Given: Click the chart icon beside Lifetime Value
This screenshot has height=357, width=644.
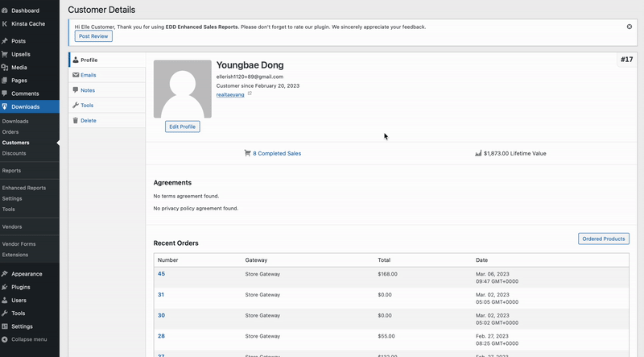Looking at the screenshot, I should tap(478, 153).
